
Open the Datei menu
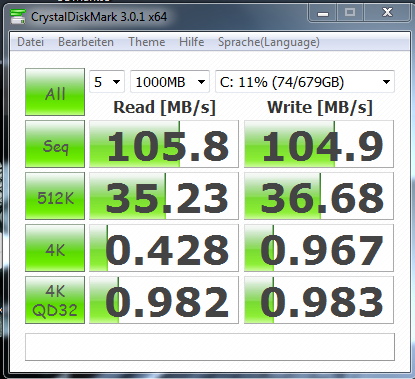pyautogui.click(x=30, y=42)
